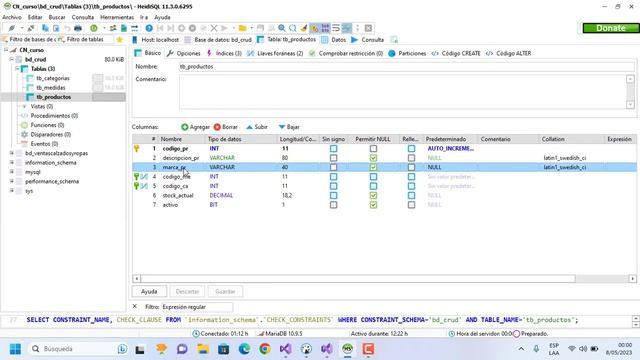Click the disconnect session toolbar icon

[31, 28]
